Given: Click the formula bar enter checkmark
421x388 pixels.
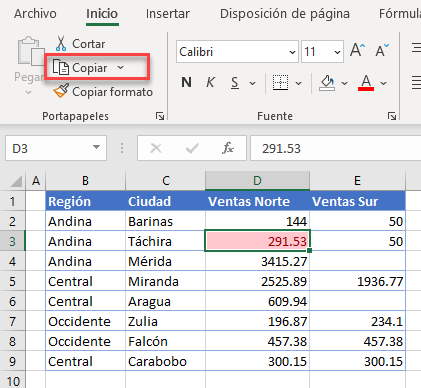Looking at the screenshot, I should [192, 148].
